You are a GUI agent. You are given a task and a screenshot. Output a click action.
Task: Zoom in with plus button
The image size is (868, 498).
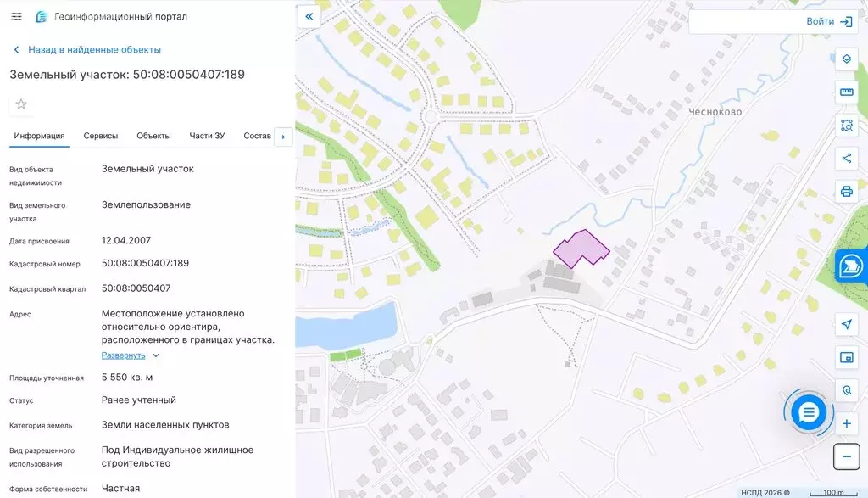[847, 424]
